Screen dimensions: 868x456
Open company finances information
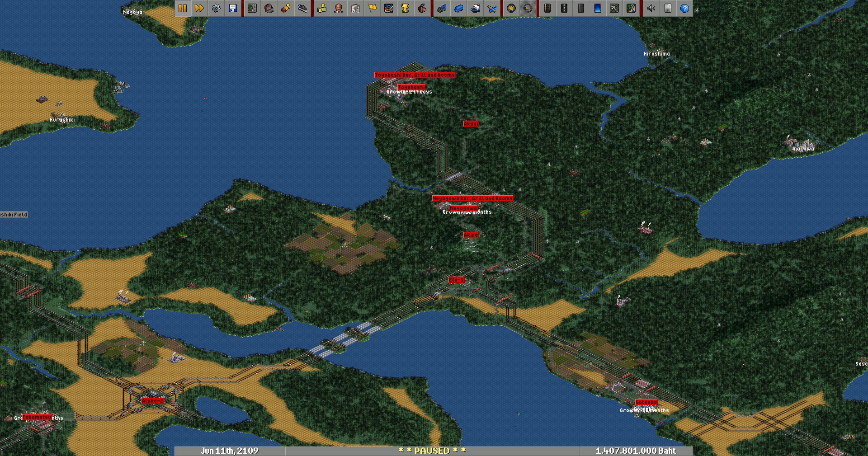point(322,8)
